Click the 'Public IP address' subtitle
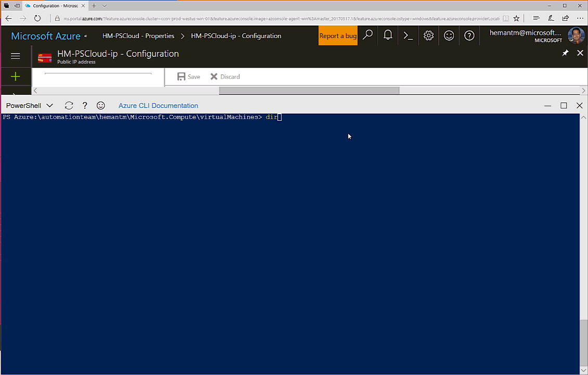Viewport: 588px width, 375px height. point(76,62)
